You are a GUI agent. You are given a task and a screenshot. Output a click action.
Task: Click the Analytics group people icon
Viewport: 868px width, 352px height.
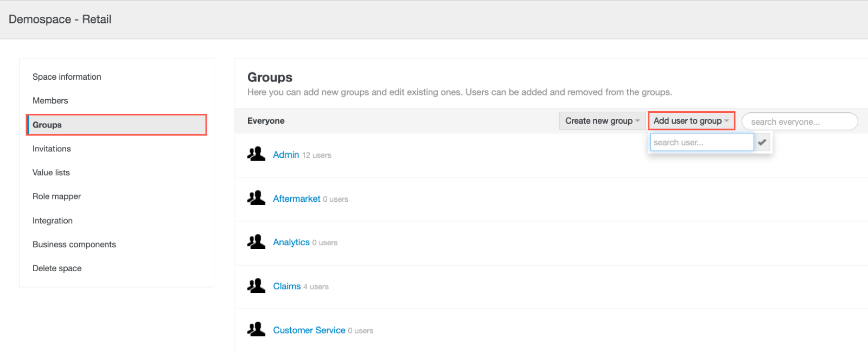256,242
